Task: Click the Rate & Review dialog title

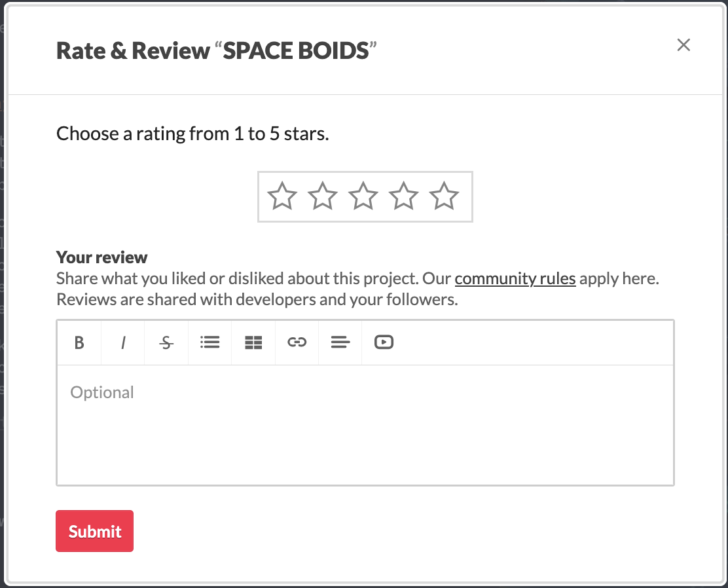Action: [215, 50]
